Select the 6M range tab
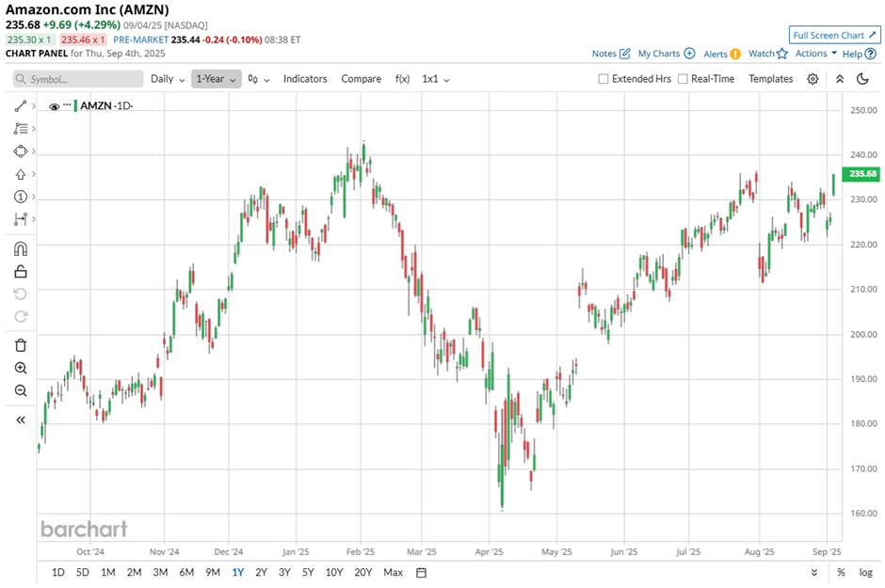Viewport: 885px width, 588px height. (x=186, y=573)
